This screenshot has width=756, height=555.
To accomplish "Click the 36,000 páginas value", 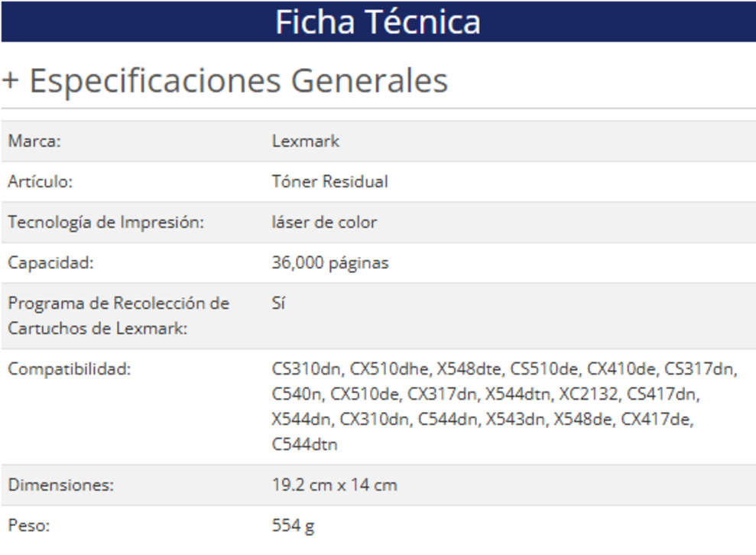I will [330, 263].
